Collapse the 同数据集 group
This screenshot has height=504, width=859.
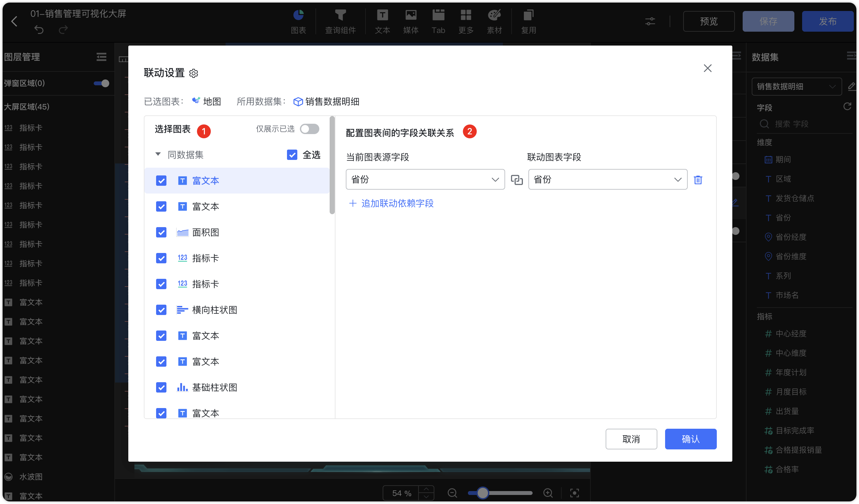click(158, 154)
